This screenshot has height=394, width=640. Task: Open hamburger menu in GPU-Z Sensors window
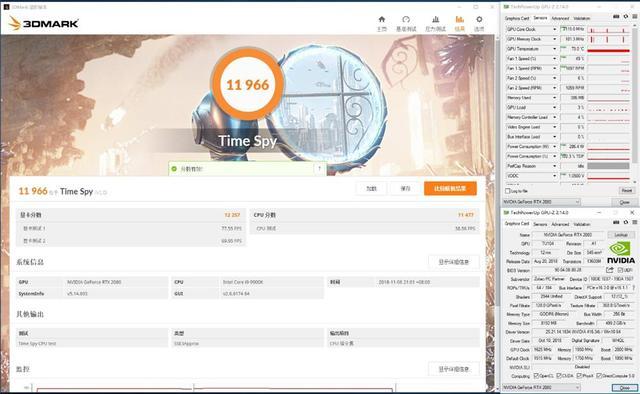click(x=635, y=17)
